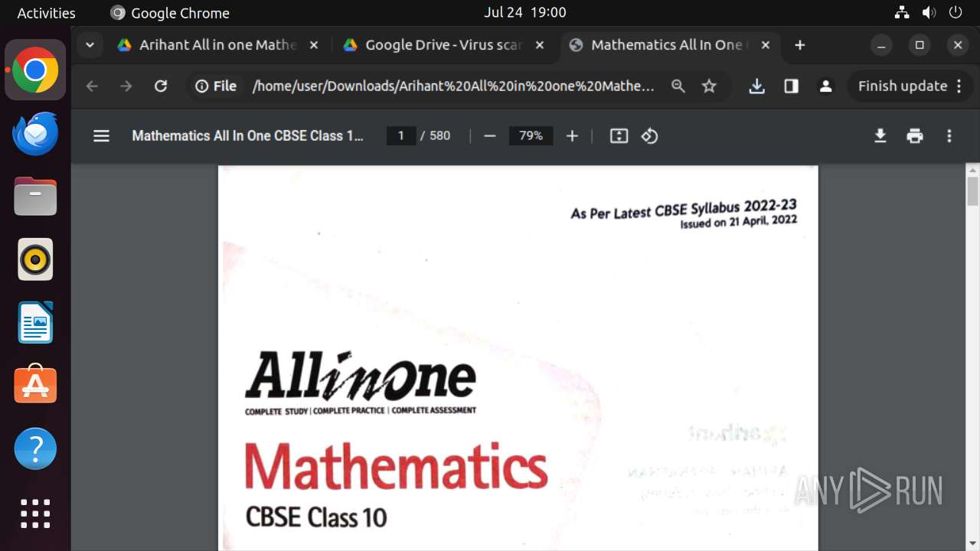980x551 pixels.
Task: Close the Google Drive Virus scan tab
Action: tap(540, 45)
